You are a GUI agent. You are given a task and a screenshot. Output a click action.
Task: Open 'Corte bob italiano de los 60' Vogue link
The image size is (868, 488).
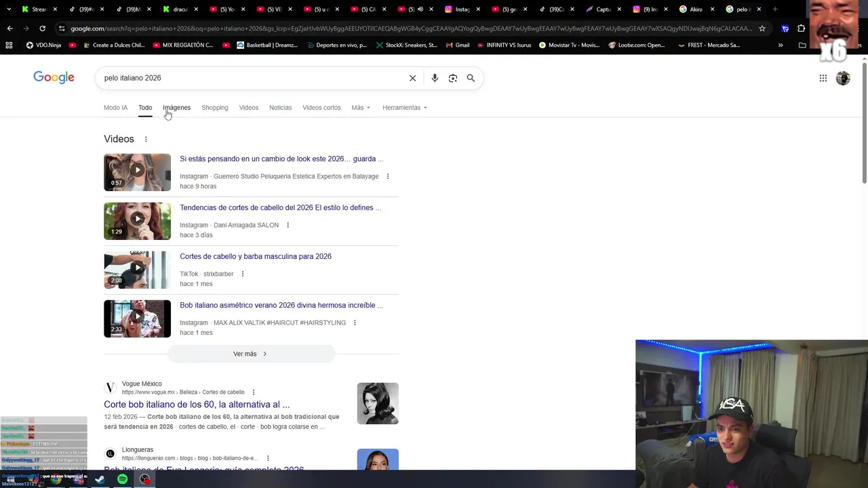click(197, 405)
